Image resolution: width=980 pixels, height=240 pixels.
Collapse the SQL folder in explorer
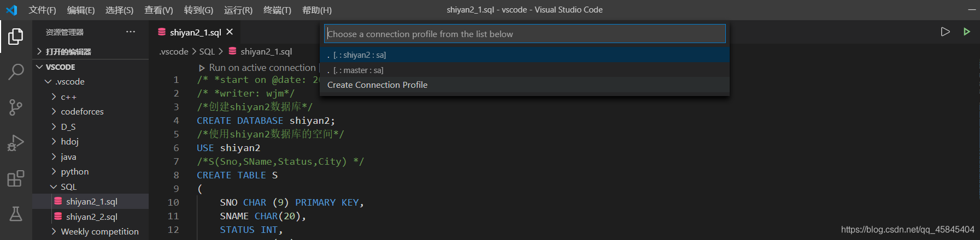point(68,187)
